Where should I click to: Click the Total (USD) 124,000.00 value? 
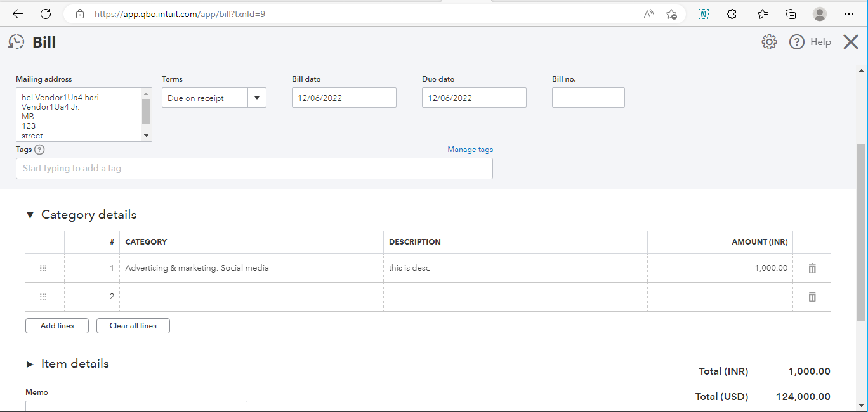click(803, 397)
